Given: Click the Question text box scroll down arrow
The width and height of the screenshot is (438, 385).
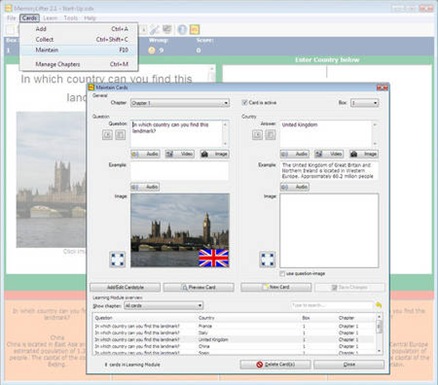Looking at the screenshot, I should (x=226, y=144).
